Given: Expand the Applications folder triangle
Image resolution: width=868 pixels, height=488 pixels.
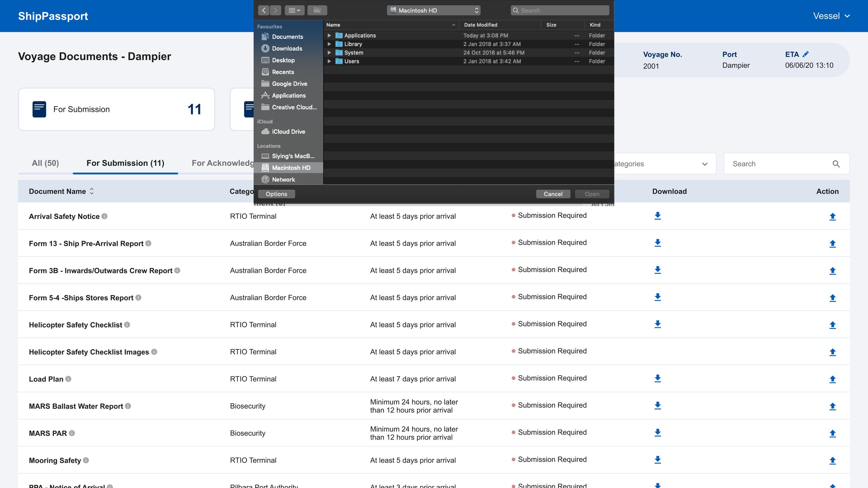Looking at the screenshot, I should tap(329, 35).
